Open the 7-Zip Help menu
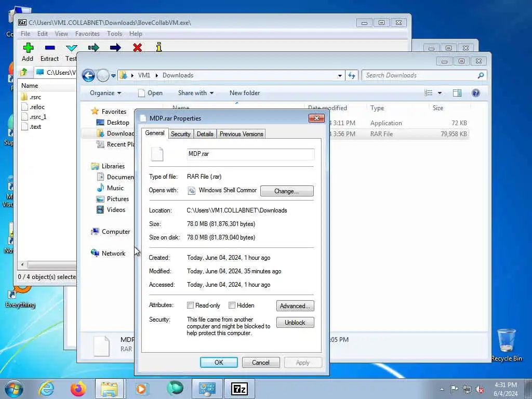532x399 pixels. (x=136, y=34)
